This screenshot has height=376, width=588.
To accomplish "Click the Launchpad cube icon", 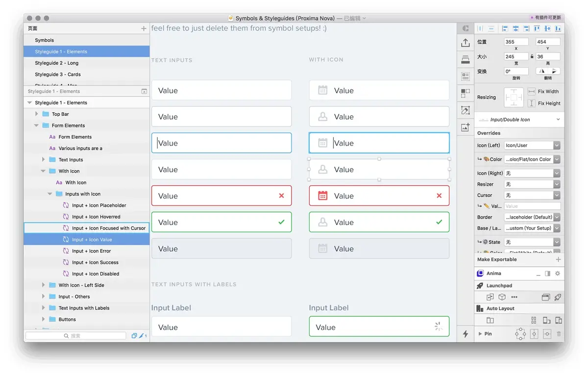I will tap(502, 297).
